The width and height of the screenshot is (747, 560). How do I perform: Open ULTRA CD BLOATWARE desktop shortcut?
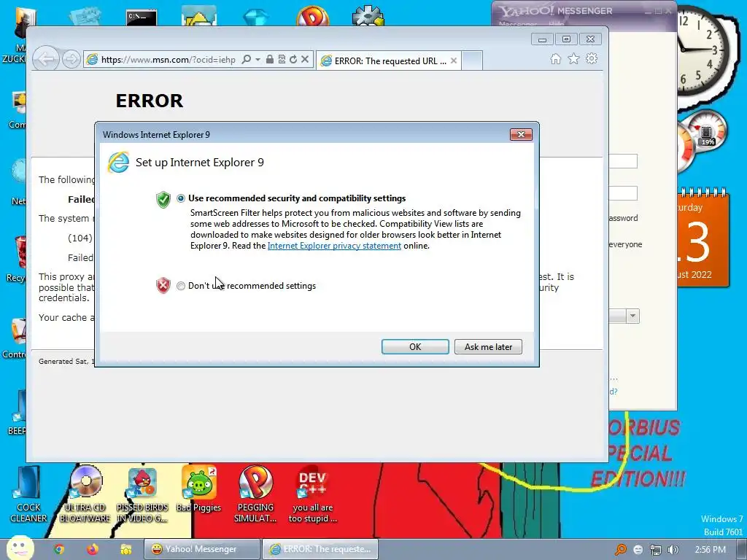point(85,495)
